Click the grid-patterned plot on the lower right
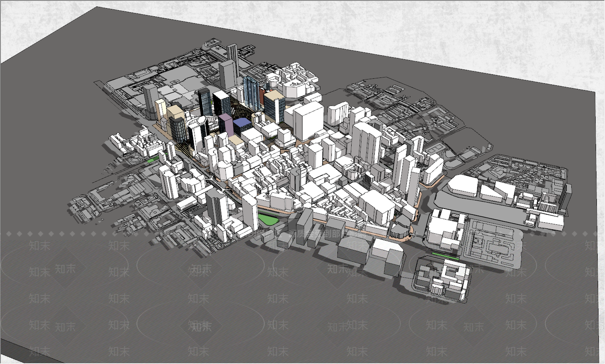605x364 pixels. (x=493, y=242)
